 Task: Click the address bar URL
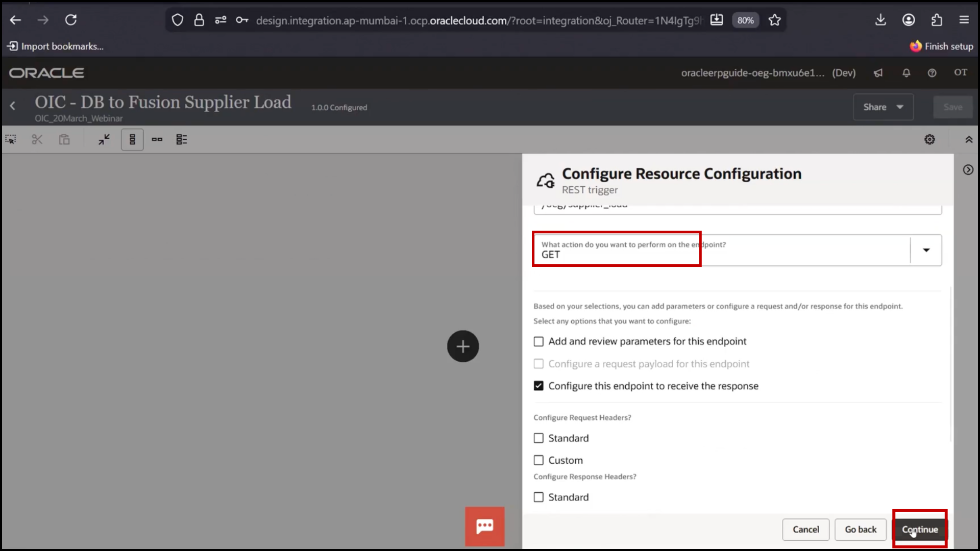479,20
